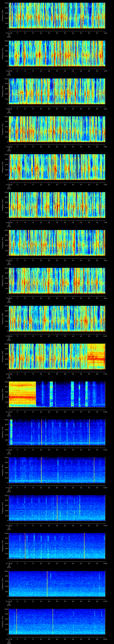Select the spectrogram panel starting at 15:06:00
Image resolution: width=114 pixels, height=644 pixels.
[x=57, y=205]
